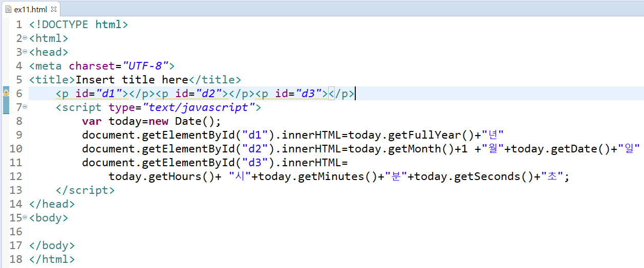The image size is (644, 268).
Task: Click 'new Date()' on line 8
Action: tap(181, 121)
